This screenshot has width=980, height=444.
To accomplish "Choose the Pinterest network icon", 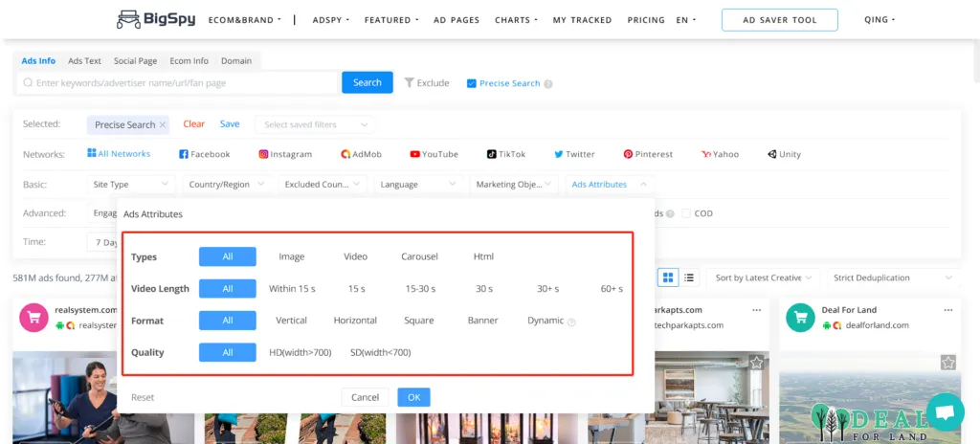I will click(628, 154).
